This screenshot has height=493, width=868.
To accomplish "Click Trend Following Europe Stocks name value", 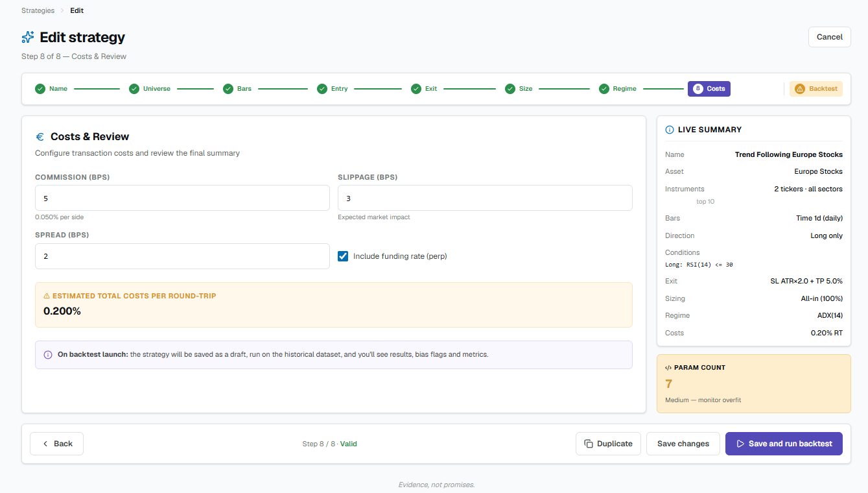I will coord(789,154).
